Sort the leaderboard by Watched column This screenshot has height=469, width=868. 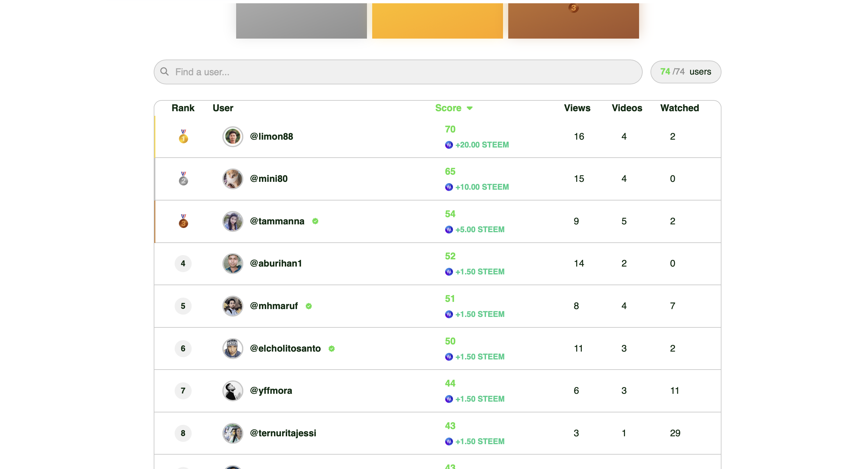pyautogui.click(x=679, y=108)
